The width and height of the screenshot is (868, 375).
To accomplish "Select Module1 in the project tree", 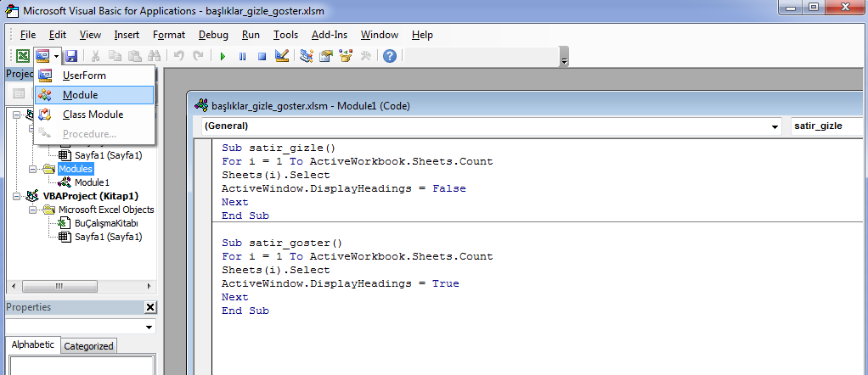I will 92,182.
